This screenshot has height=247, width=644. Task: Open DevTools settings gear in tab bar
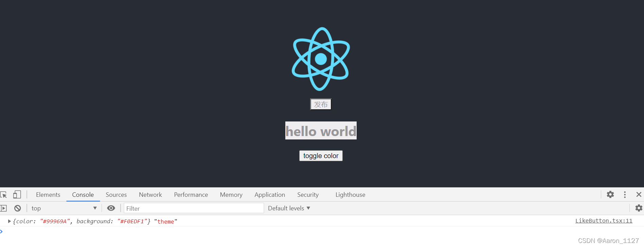coord(610,194)
